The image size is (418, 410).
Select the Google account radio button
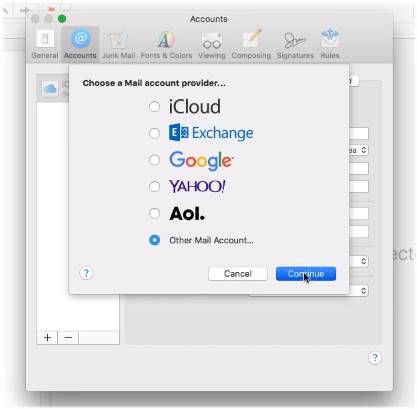(x=154, y=160)
